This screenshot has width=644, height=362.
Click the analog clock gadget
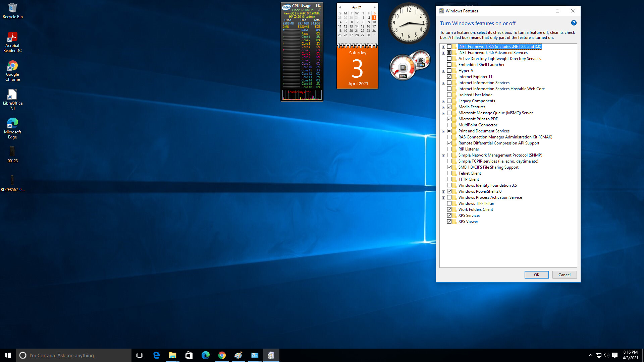409,23
